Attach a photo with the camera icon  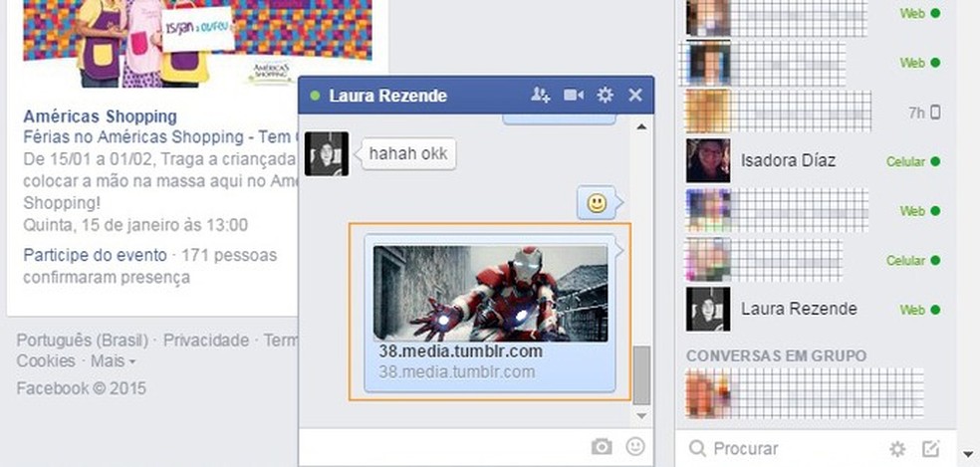[x=602, y=446]
